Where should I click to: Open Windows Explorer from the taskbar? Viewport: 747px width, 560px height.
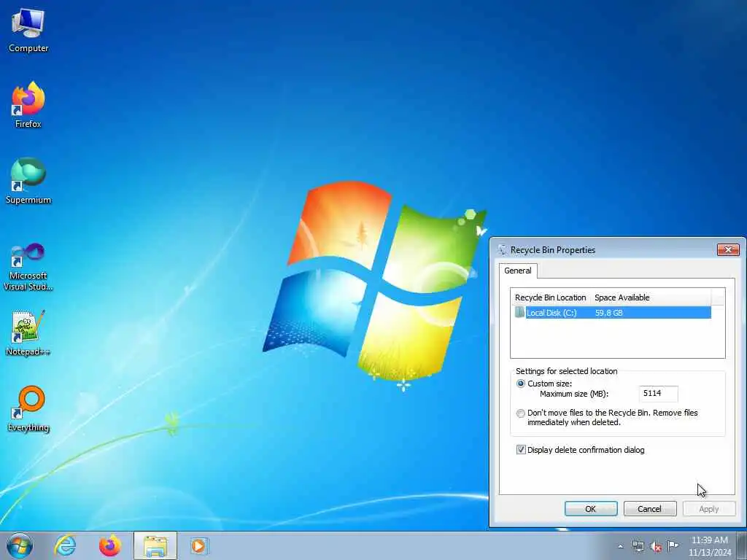155,545
